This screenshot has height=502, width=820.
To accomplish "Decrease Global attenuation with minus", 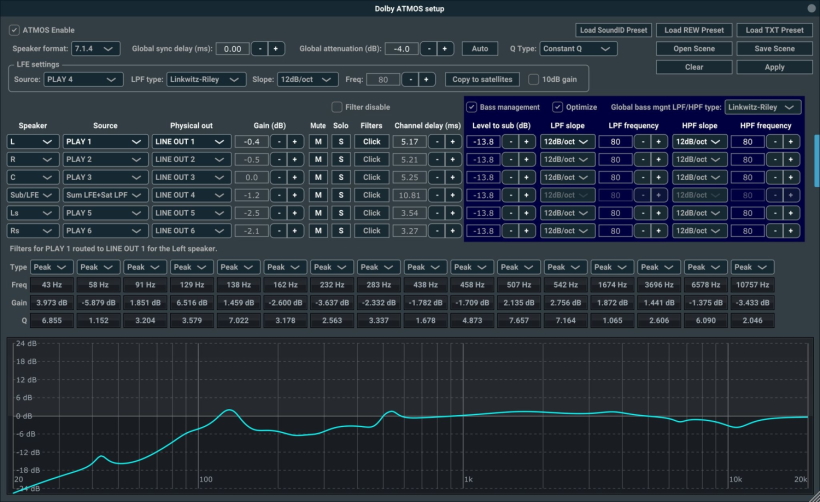I will tap(429, 49).
